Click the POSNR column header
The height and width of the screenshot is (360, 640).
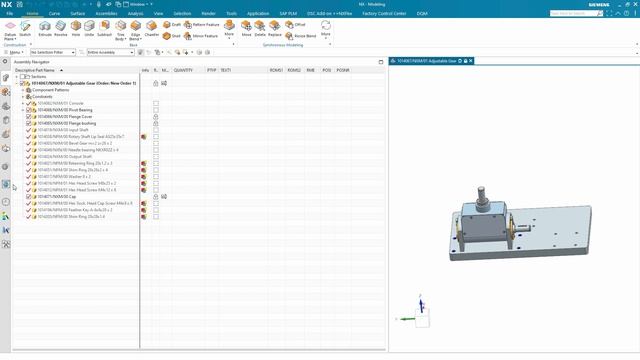[x=343, y=70]
